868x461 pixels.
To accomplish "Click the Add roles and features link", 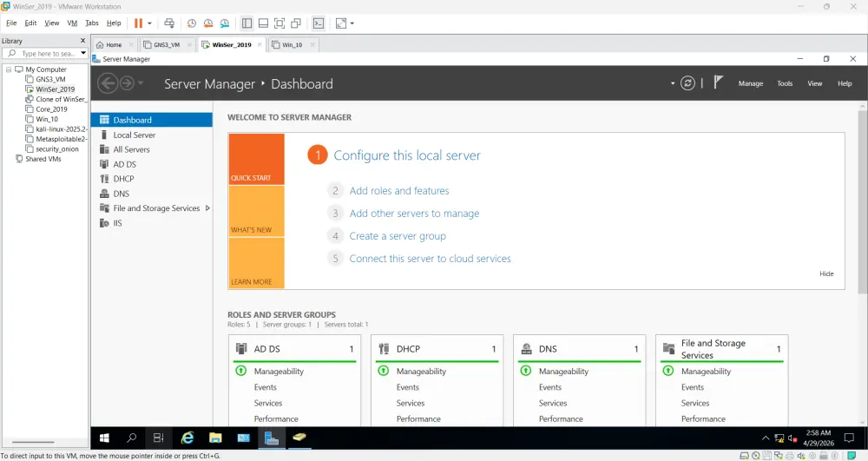I will tap(399, 191).
